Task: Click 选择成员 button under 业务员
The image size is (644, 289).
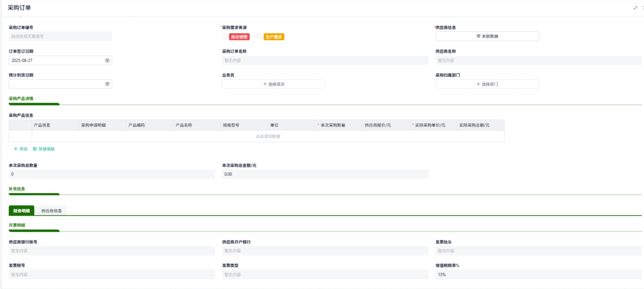Action: pos(274,84)
